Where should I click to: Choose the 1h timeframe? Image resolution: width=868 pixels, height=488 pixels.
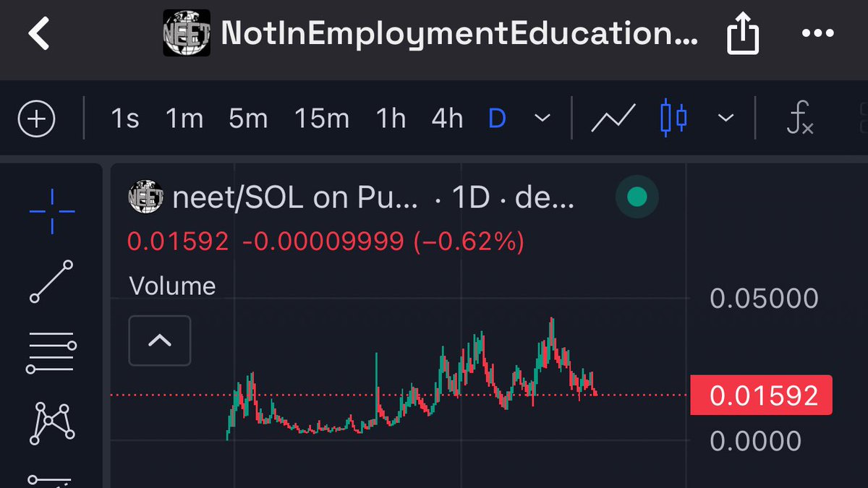(x=391, y=119)
